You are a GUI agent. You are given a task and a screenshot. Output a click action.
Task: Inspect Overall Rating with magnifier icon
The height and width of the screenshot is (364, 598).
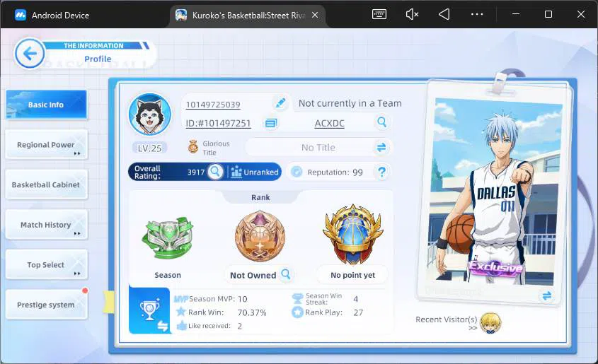(215, 172)
